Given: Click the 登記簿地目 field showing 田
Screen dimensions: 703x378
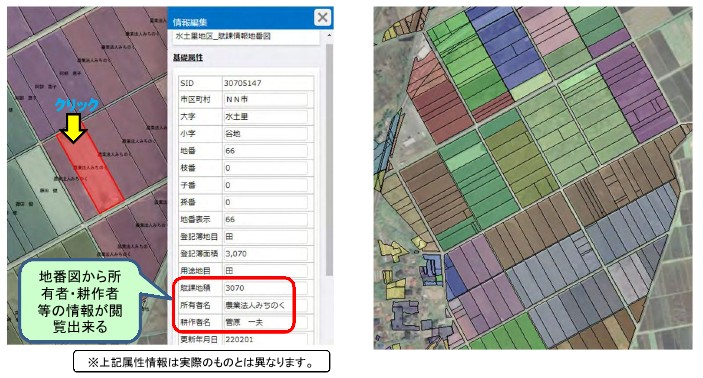Looking at the screenshot, I should (265, 236).
